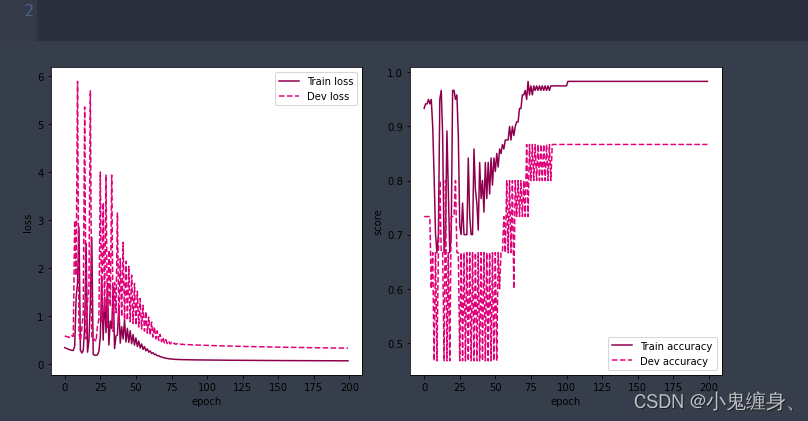Image resolution: width=808 pixels, height=421 pixels.
Task: Click x-axis tick 75 under the accuracy plot
Action: 531,387
